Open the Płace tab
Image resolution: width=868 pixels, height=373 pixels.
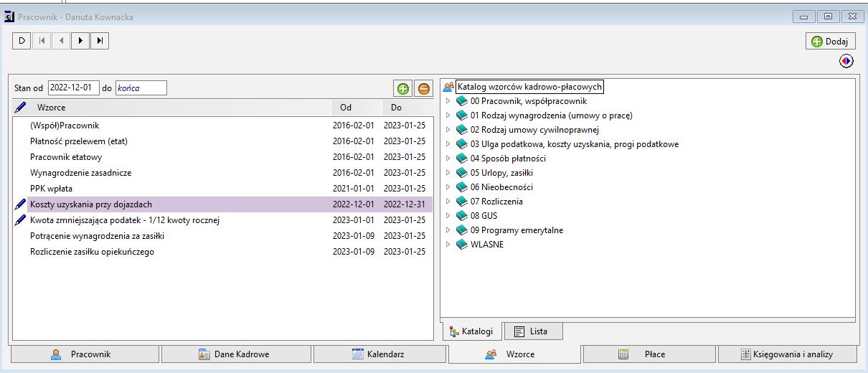click(649, 354)
